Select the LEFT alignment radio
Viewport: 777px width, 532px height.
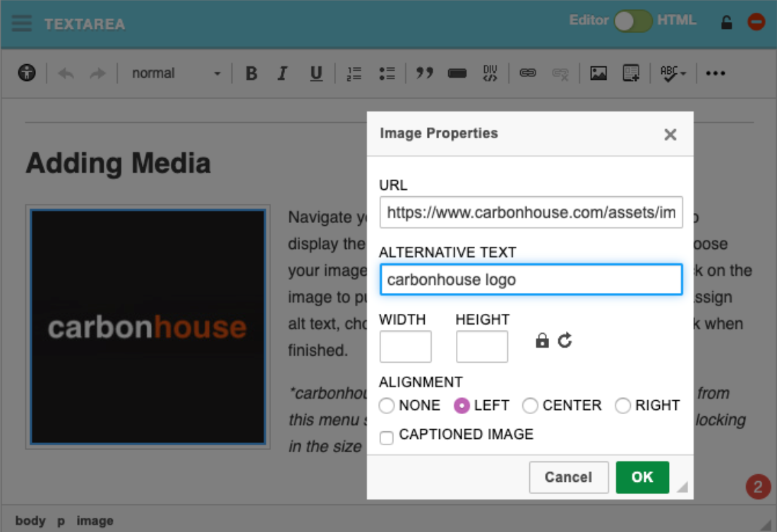click(462, 406)
